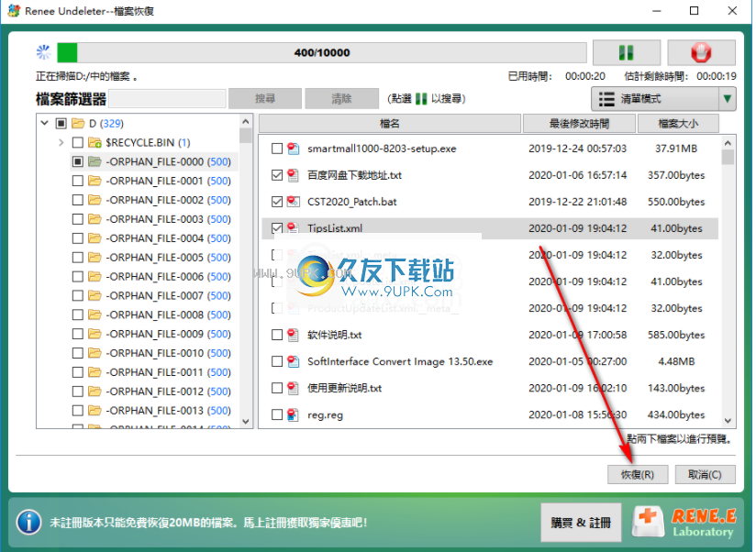Click the spinning scan progress indicator icon
756x552 pixels.
(x=43, y=52)
